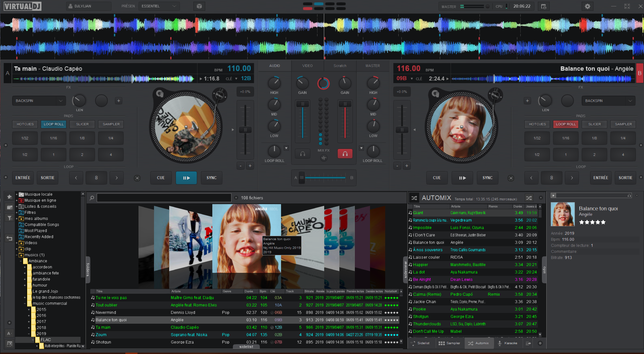The height and width of the screenshot is (354, 644).
Task: Click the 3D cube icon in top bar
Action: coord(199,6)
